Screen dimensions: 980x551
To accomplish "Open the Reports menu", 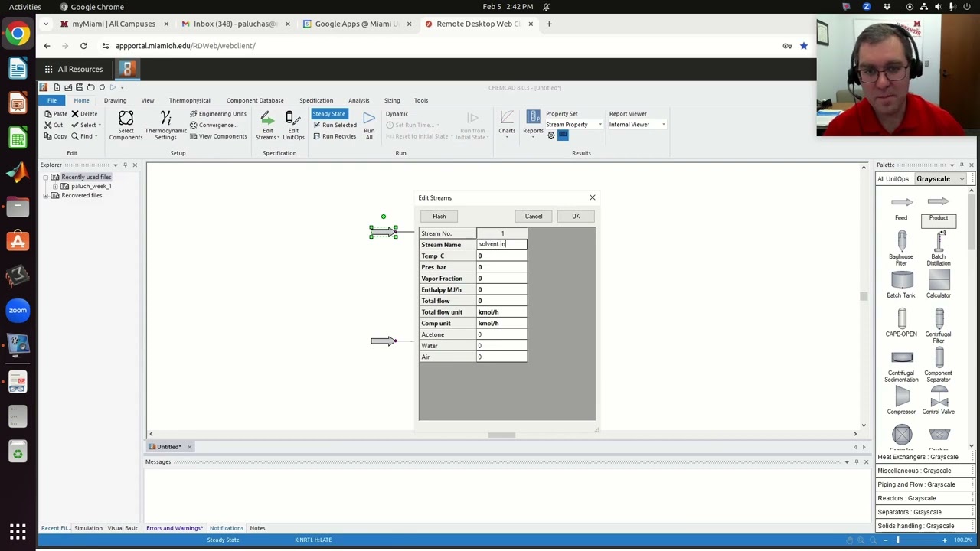I will [533, 122].
